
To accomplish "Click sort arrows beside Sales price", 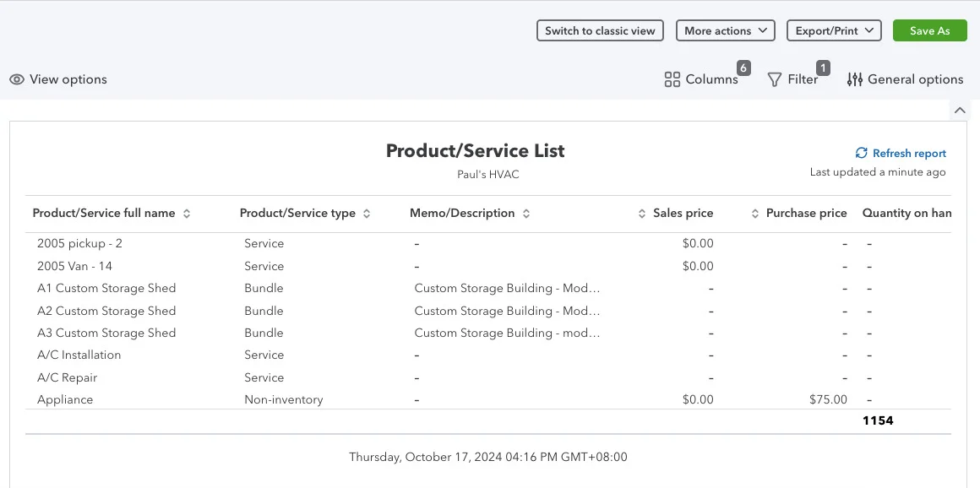I will point(642,214).
